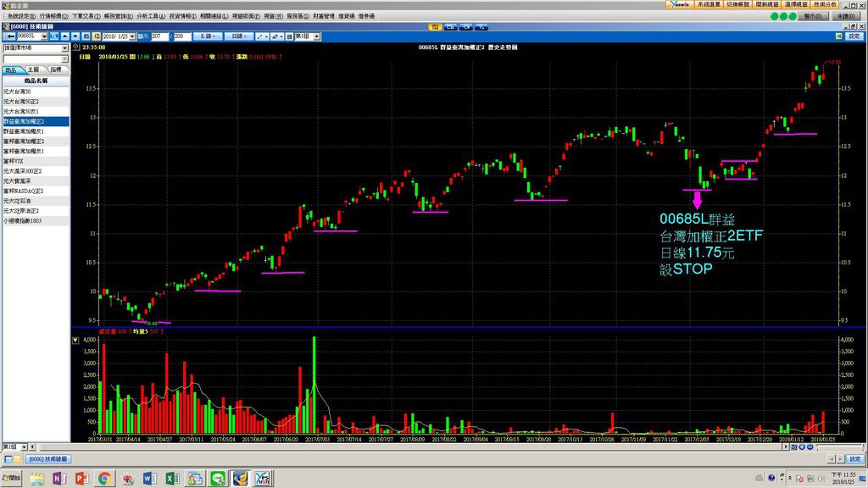Click the calendar icon before date field
The height and width of the screenshot is (488, 868).
pos(97,36)
